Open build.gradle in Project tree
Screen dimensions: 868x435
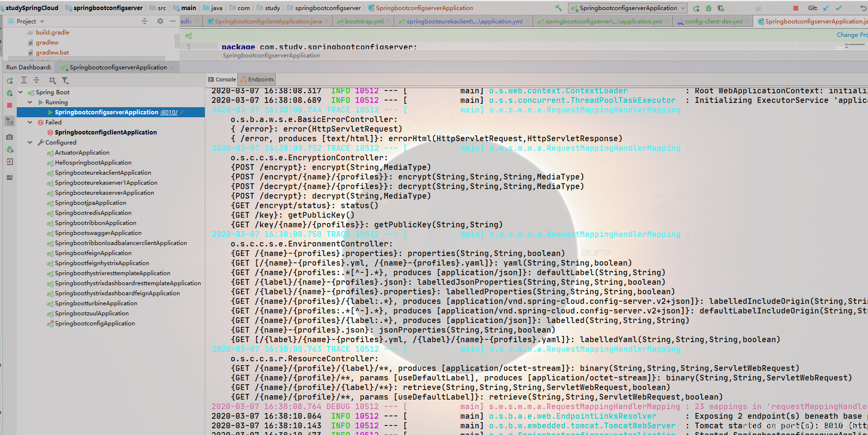[52, 33]
